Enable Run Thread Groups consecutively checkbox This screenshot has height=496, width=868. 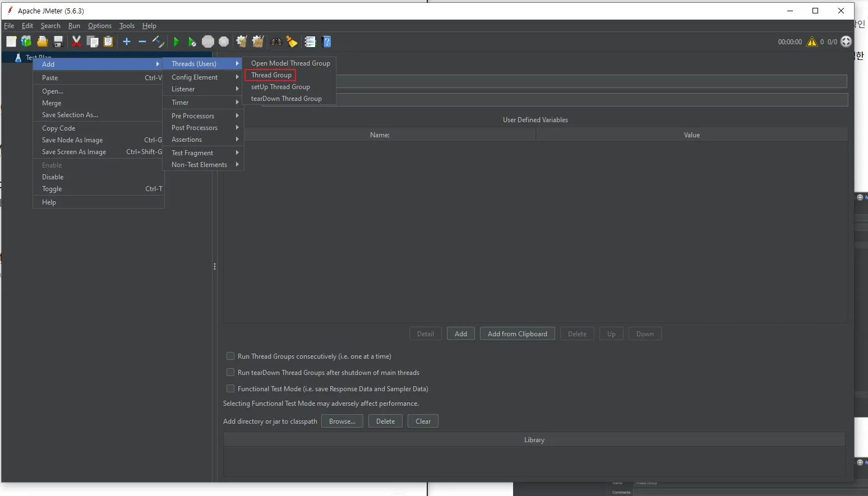tap(230, 356)
